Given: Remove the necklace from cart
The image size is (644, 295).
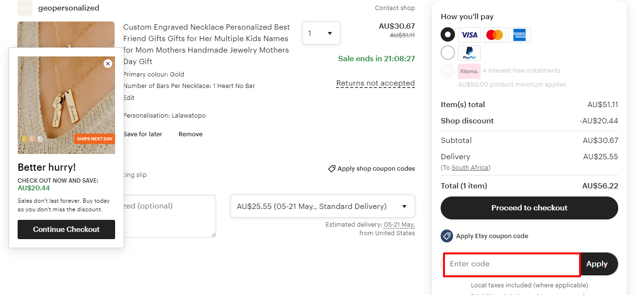Looking at the screenshot, I should click(190, 134).
